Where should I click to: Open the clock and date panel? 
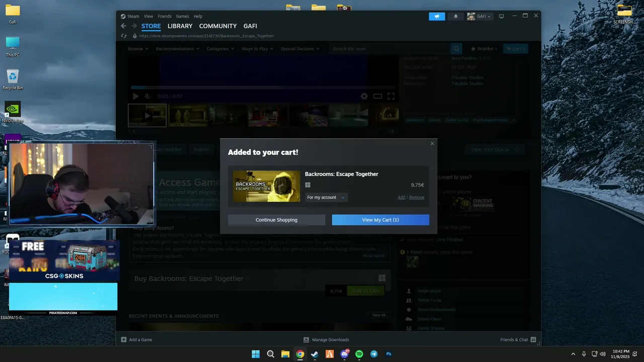(x=620, y=354)
